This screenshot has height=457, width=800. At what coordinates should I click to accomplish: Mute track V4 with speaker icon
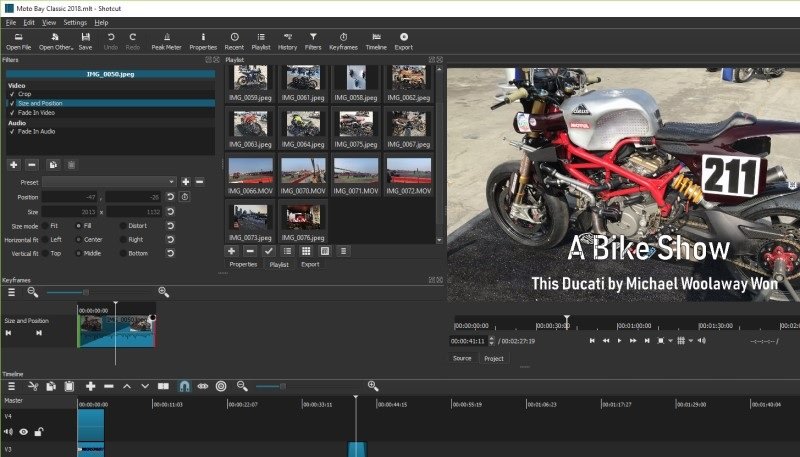click(x=9, y=431)
